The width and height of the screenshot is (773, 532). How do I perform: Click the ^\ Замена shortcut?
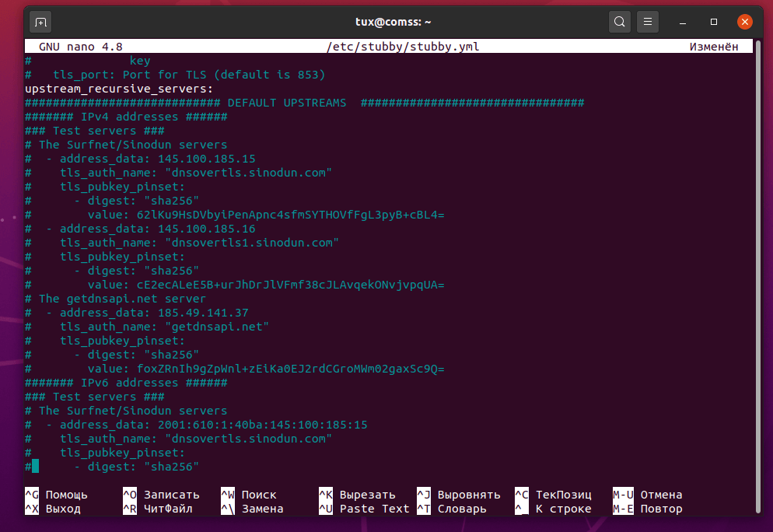click(252, 509)
